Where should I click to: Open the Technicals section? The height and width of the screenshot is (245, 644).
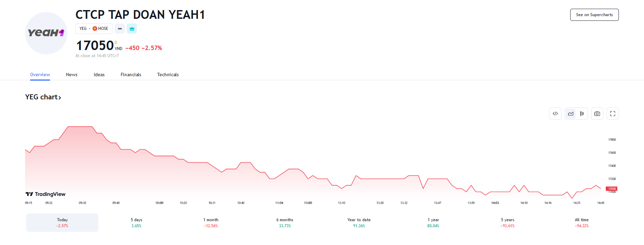168,75
